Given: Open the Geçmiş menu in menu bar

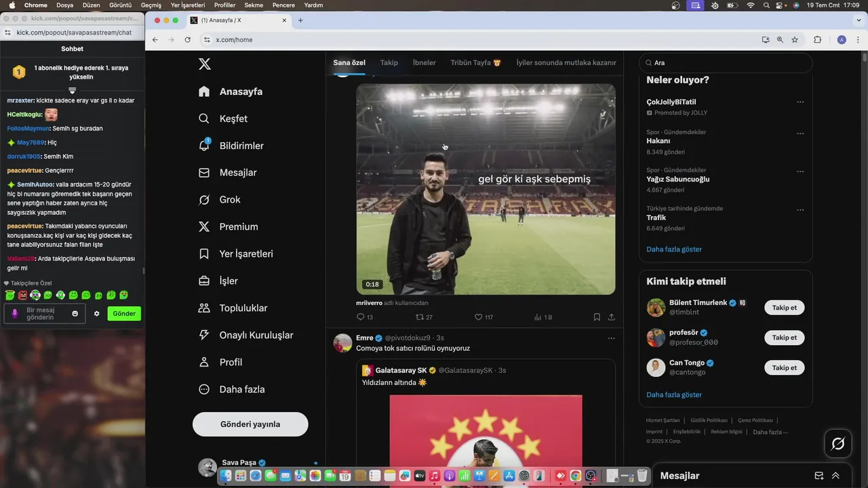Looking at the screenshot, I should pyautogui.click(x=151, y=5).
